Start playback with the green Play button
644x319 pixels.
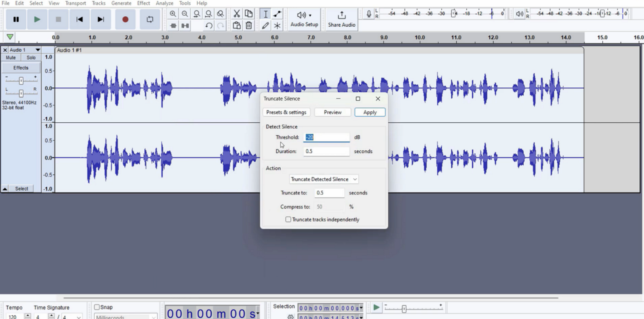[37, 19]
